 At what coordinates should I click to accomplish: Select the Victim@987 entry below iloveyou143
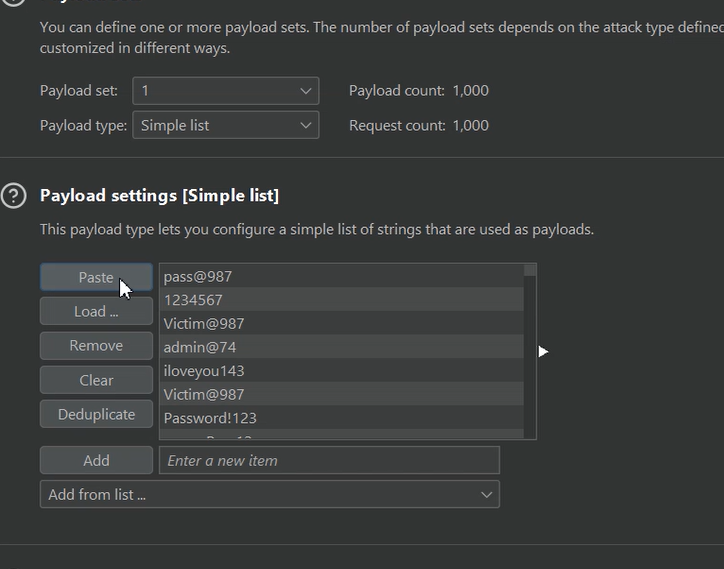point(340,395)
